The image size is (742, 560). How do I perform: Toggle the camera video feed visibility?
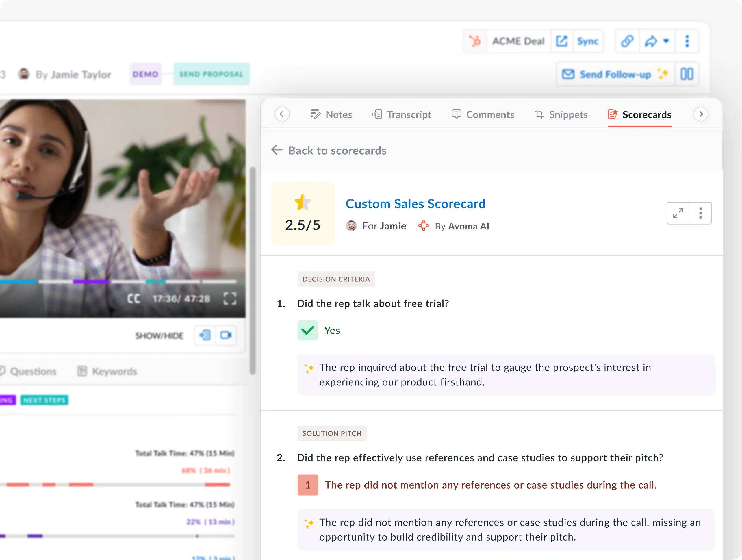(x=226, y=335)
